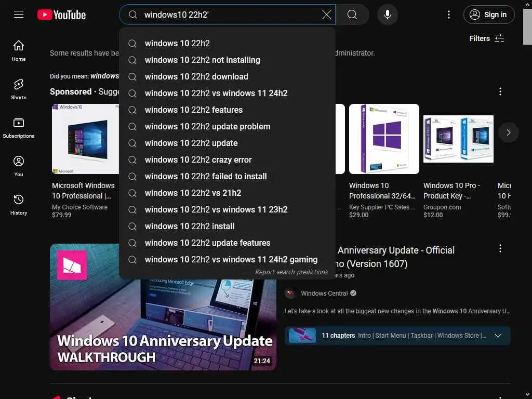This screenshot has height=399, width=532.
Task: Click the scrollbar down arrow
Action: (x=527, y=395)
